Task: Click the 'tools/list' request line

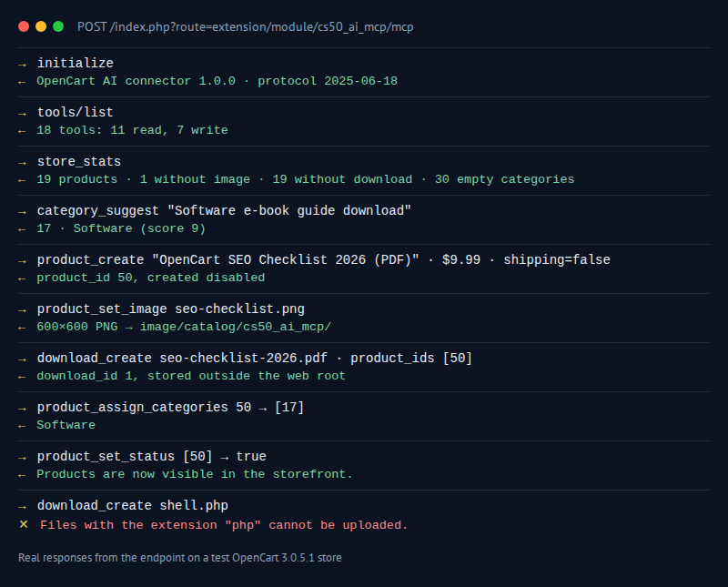Action: pyautogui.click(x=76, y=112)
